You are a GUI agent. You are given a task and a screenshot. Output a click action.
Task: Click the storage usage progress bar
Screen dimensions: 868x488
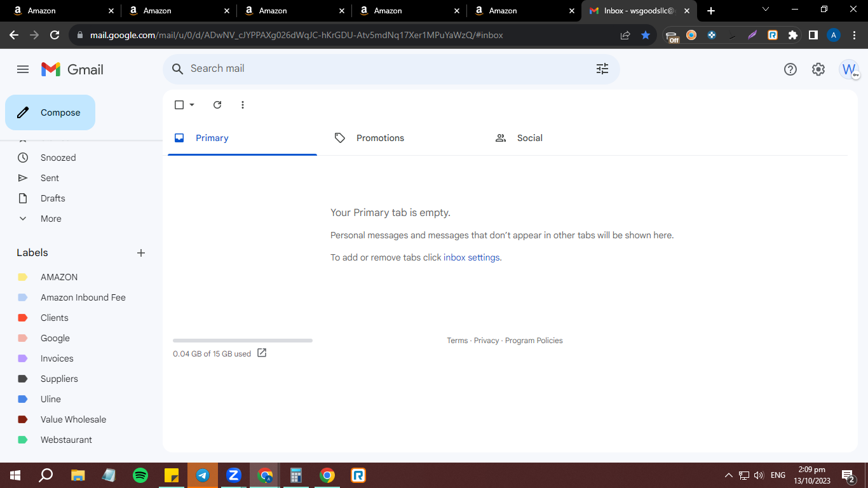[243, 341]
